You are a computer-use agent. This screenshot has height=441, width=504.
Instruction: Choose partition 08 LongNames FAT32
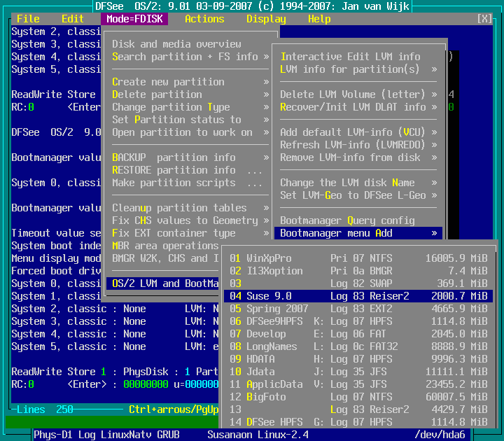[357, 346]
